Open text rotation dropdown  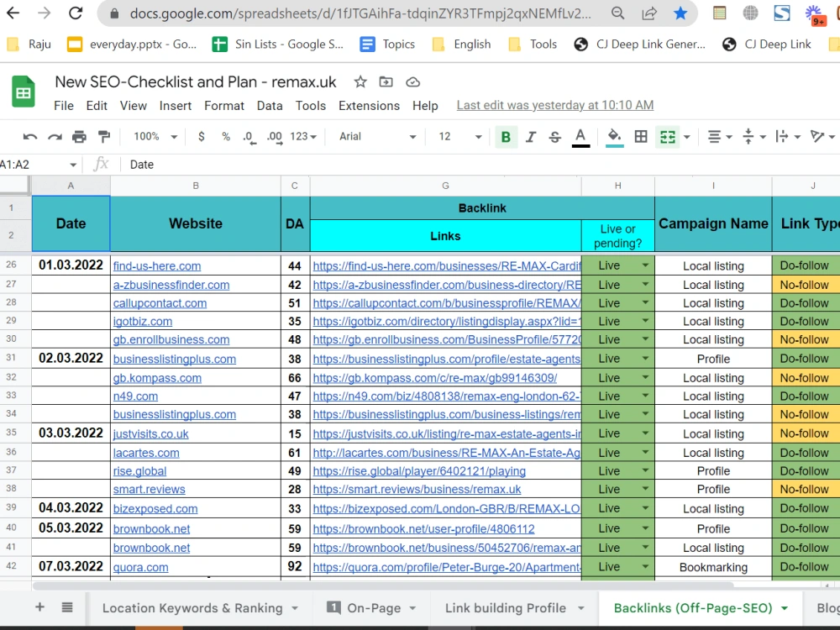click(x=822, y=137)
